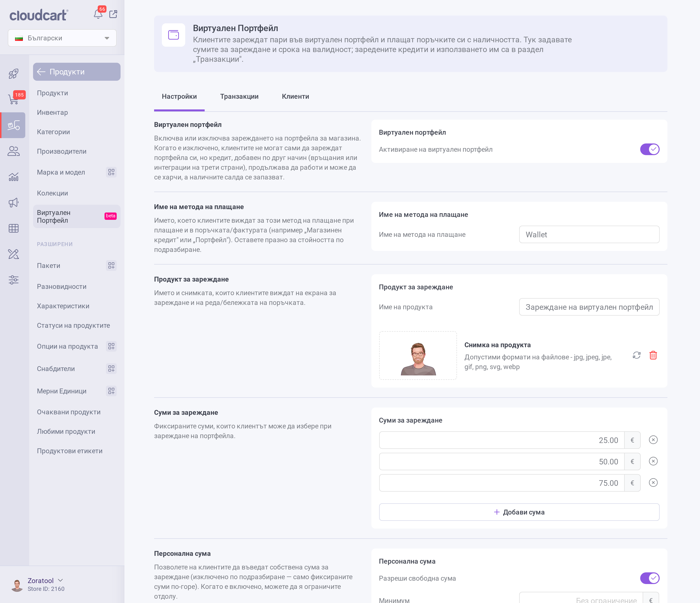Remove the 50.00 top-up amount
700x603 pixels.
[653, 461]
